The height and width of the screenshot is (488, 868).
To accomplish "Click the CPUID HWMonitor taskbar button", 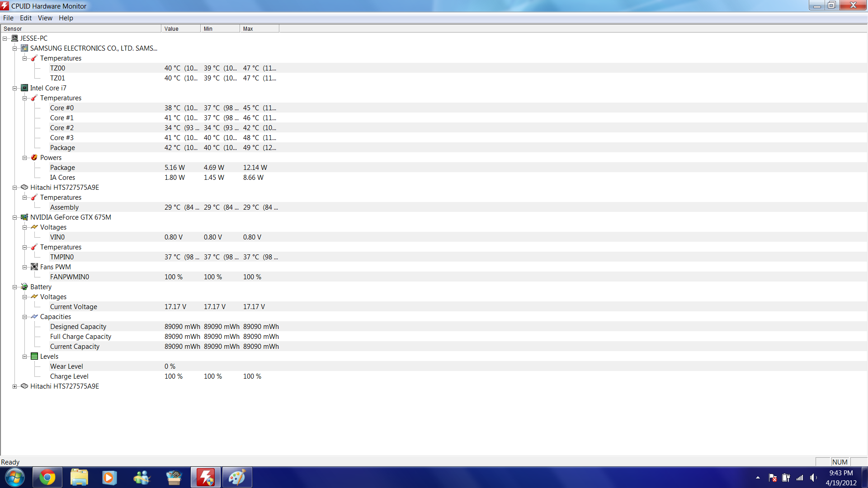I will pos(206,478).
